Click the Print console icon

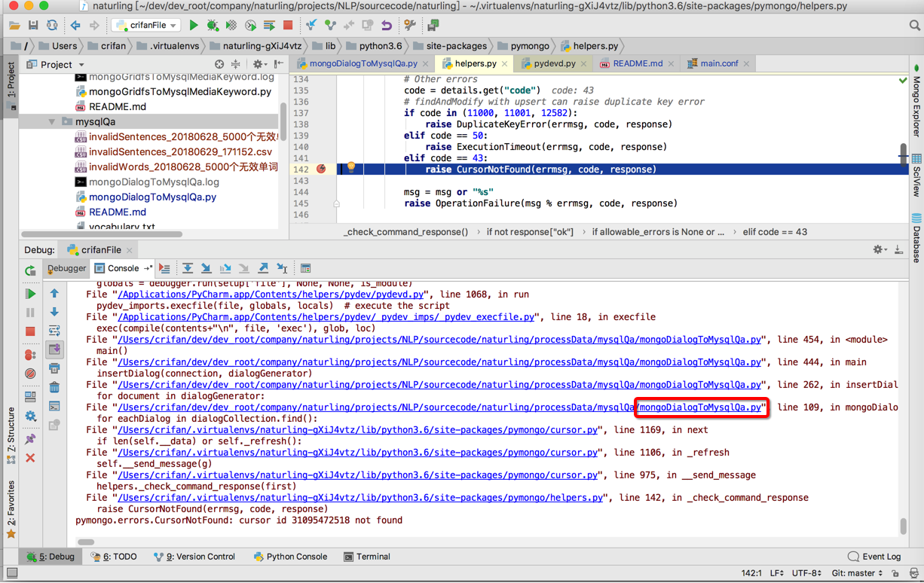coord(54,368)
